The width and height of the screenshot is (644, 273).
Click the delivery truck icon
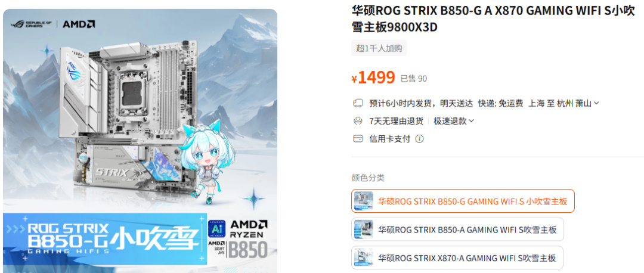[358, 103]
